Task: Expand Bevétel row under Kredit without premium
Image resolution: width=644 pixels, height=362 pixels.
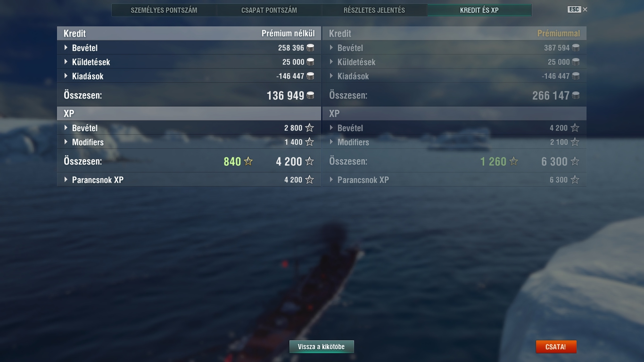Action: [x=189, y=48]
